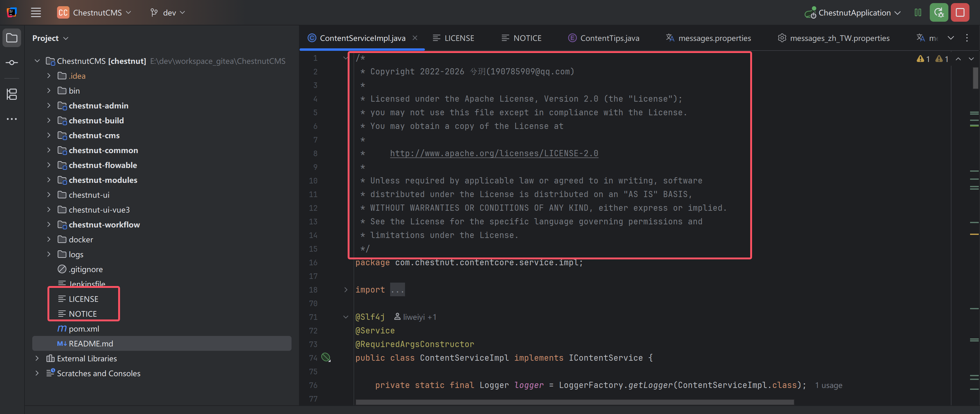Expand the chestnut-admin module folder
980x414 pixels.
pos(49,106)
